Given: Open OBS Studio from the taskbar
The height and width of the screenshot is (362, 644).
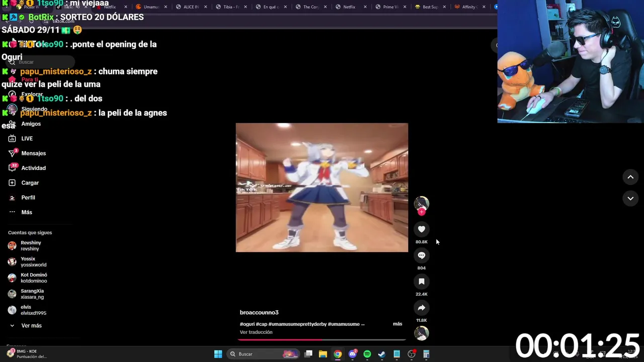Looking at the screenshot, I should [x=412, y=354].
